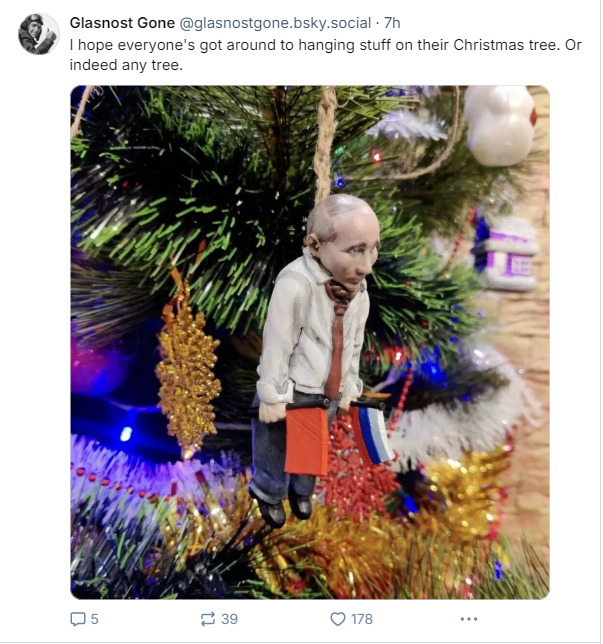Open the three-dot more options menu
Viewport: 603px width, 644px height.
pyautogui.click(x=469, y=619)
